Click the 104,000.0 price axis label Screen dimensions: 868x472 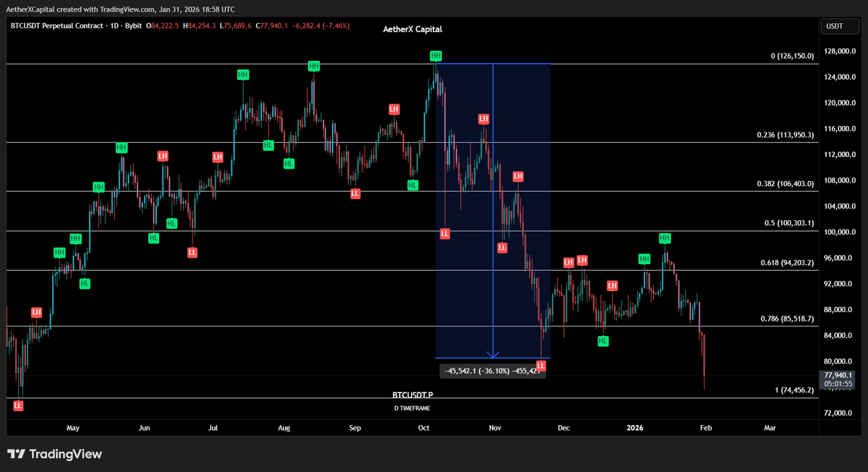click(839, 206)
